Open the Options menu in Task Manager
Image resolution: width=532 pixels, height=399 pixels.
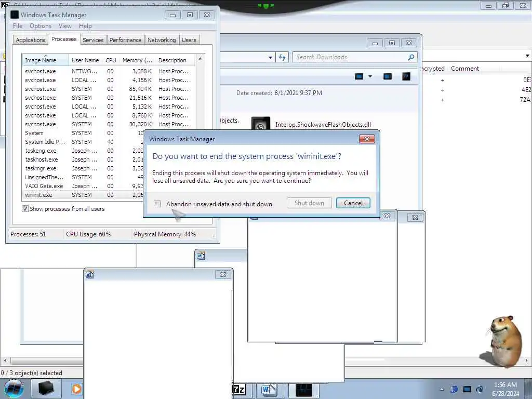41,26
